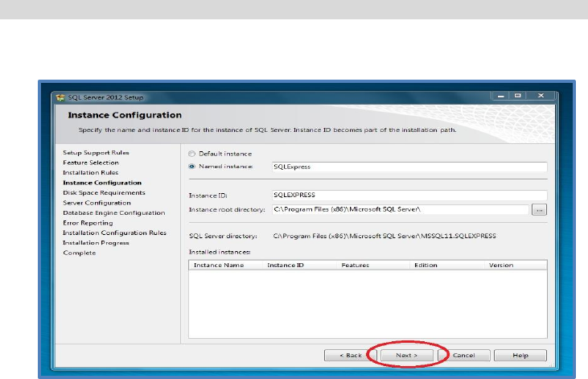Click the Back button
The image size is (588, 379).
(x=350, y=356)
